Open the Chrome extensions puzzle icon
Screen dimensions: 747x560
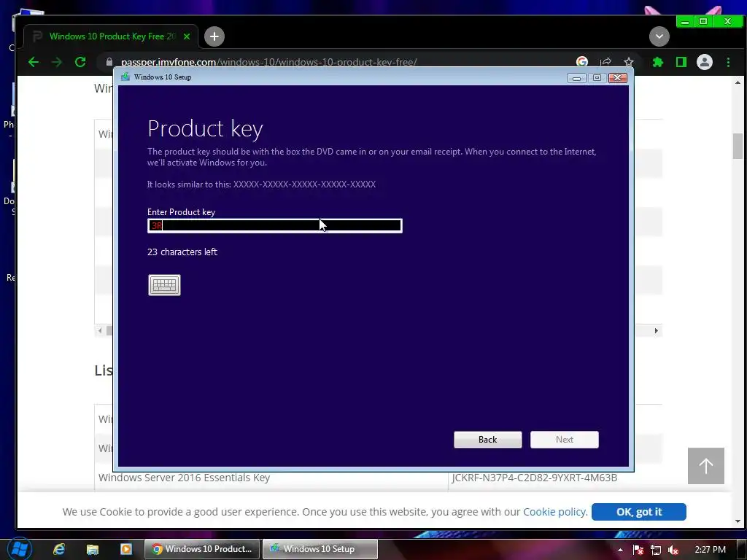(658, 62)
